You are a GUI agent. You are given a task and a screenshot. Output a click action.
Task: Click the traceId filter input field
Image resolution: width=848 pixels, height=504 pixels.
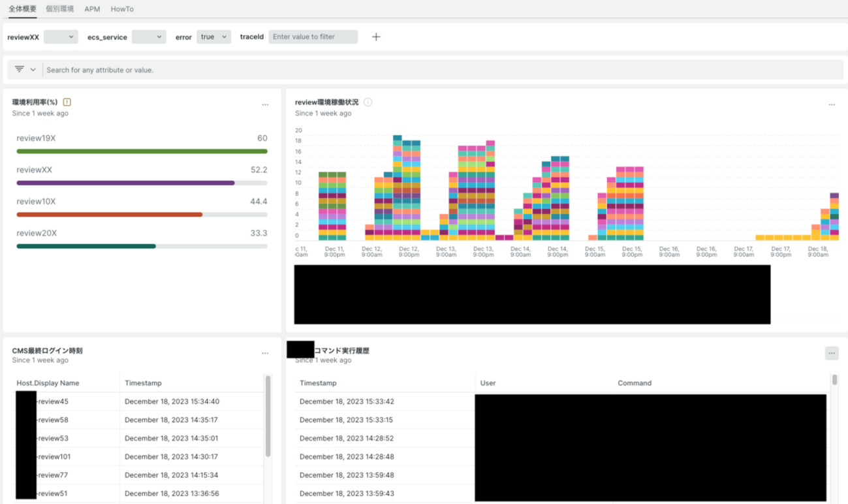[313, 37]
